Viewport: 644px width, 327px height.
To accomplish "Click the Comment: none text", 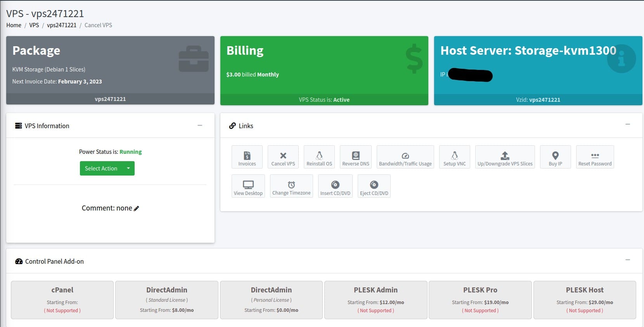I will tap(107, 208).
